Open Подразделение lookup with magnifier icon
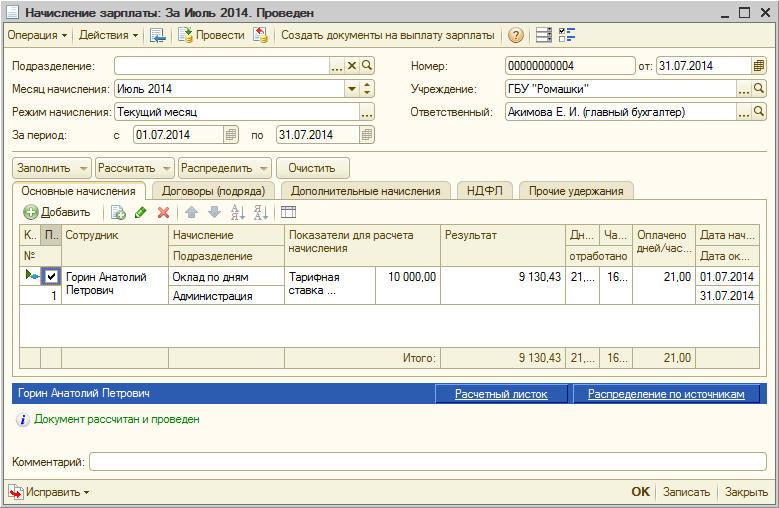 367,66
